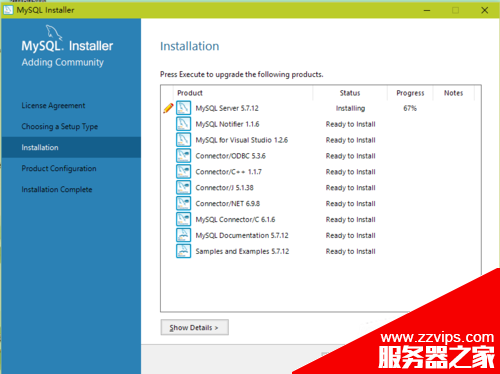The image size is (500, 374).
Task: Minimize the MySQL Installer window
Action: click(427, 10)
